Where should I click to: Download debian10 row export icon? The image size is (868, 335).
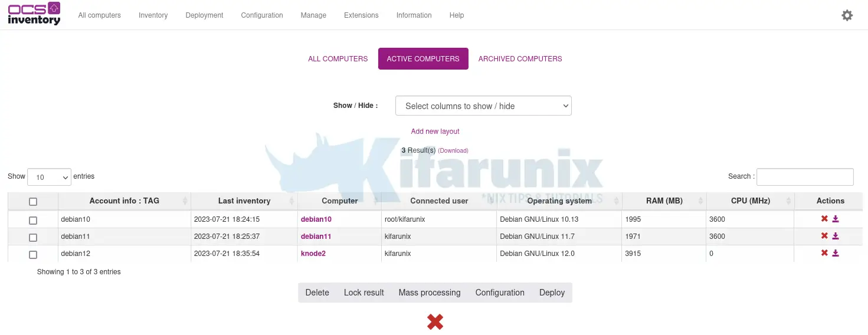[x=836, y=219]
